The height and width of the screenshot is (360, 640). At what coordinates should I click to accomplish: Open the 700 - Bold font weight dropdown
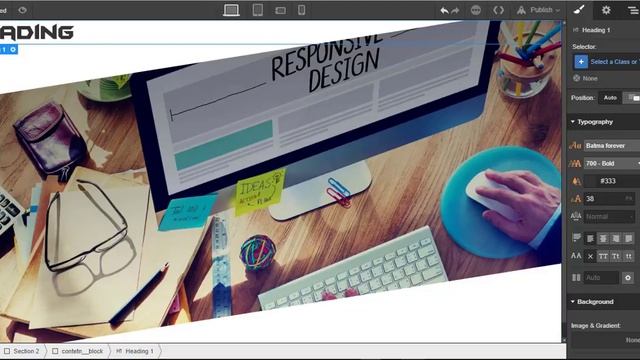[x=611, y=163]
